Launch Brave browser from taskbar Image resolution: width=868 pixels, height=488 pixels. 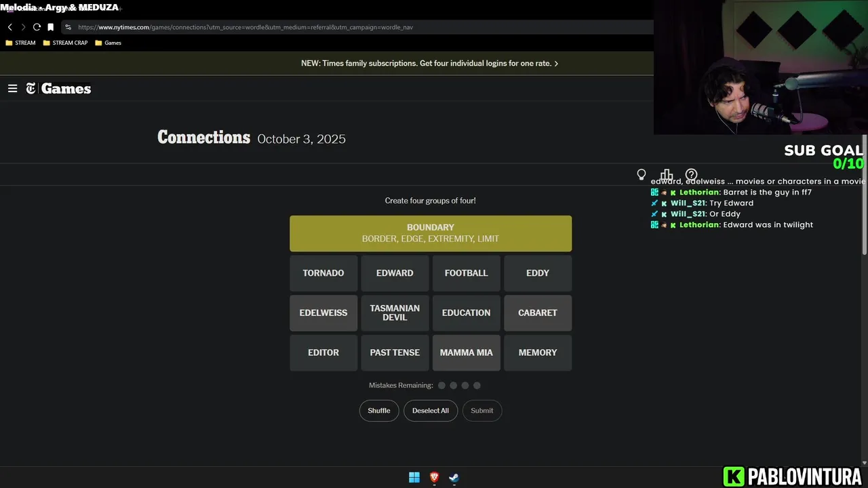click(x=434, y=477)
